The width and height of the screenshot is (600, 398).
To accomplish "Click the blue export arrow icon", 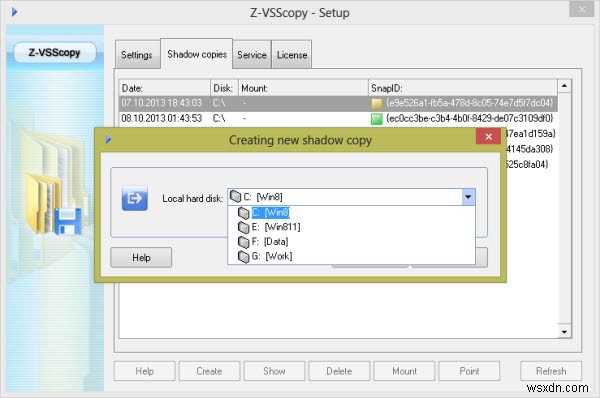I will pyautogui.click(x=135, y=198).
